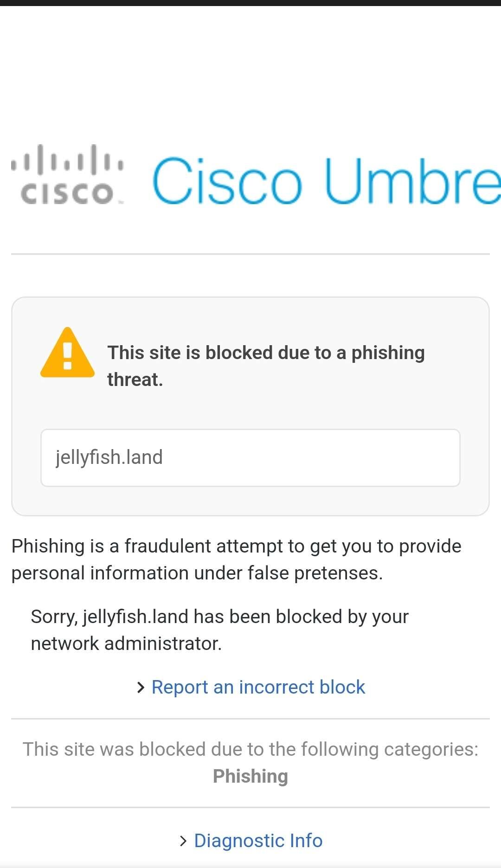Click the phishing threat warning heading
Screen dimensions: 501x868
pos(266,366)
